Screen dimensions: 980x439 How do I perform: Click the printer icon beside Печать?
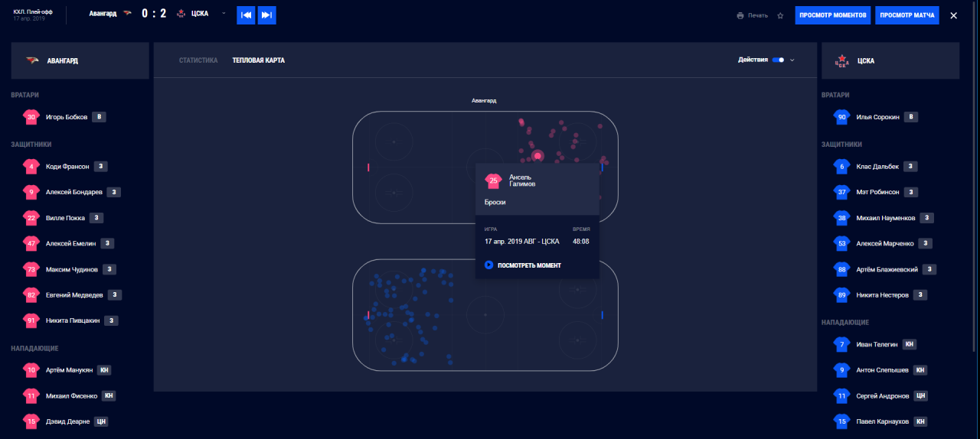[740, 15]
